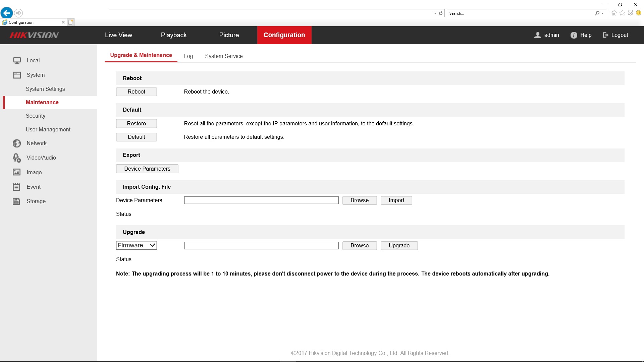Expand the browser address bar history dropdown
This screenshot has height=362, width=644.
click(435, 13)
